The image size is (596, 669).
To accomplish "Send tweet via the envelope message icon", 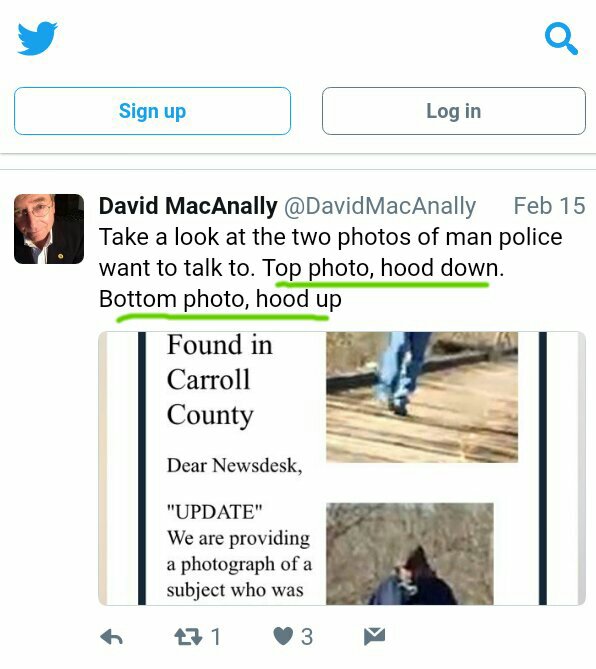I will (x=375, y=636).
